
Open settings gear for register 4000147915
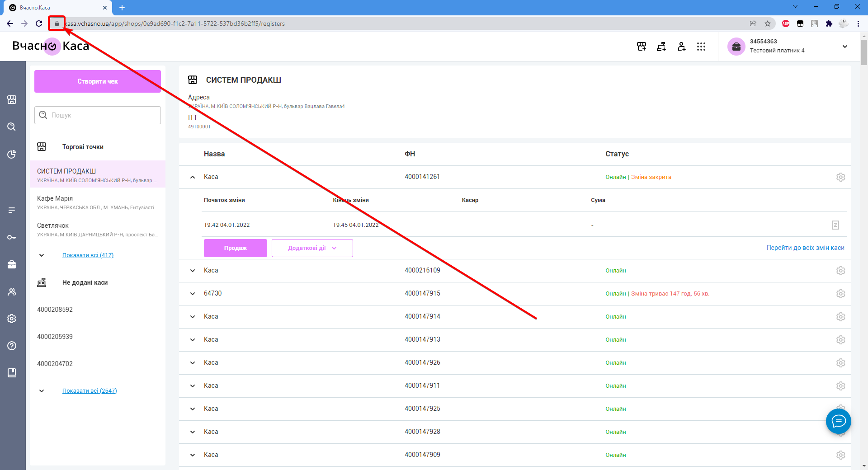[840, 294]
